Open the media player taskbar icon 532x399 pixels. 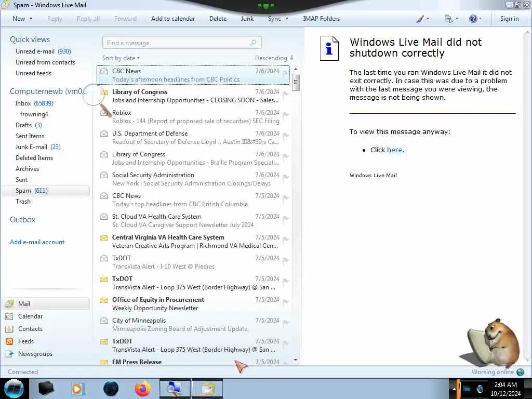[77, 389]
